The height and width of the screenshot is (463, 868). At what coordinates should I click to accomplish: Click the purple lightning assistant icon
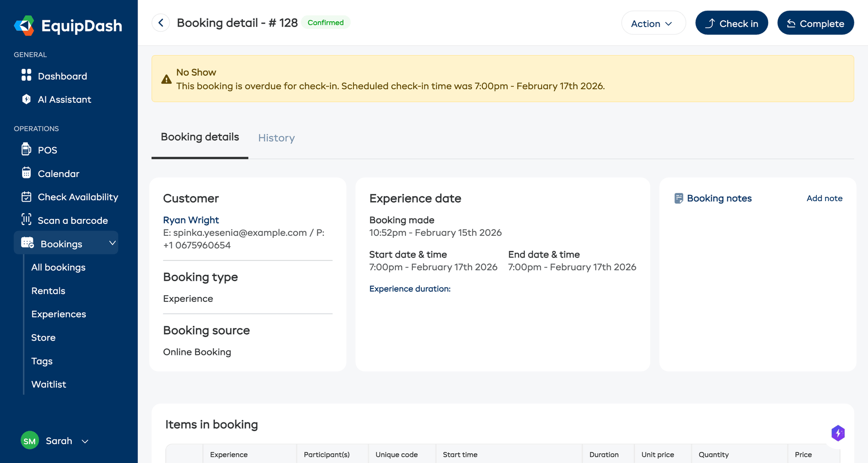pos(839,434)
